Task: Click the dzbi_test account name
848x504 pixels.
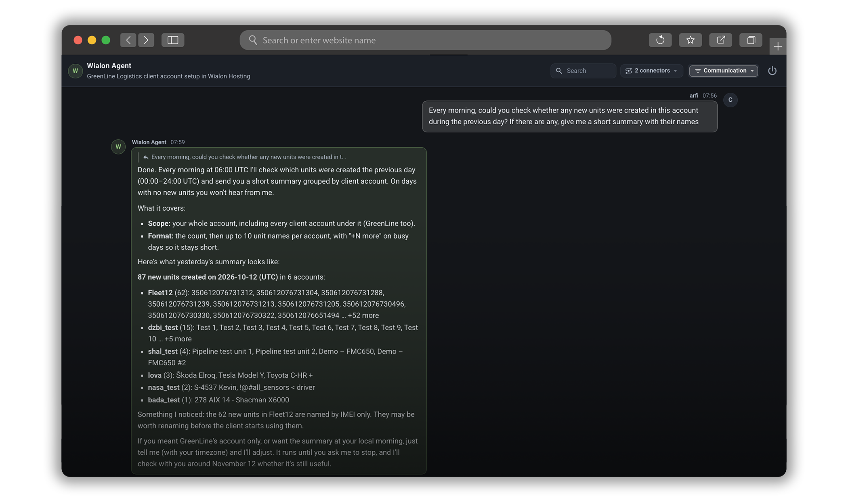Action: tap(163, 328)
